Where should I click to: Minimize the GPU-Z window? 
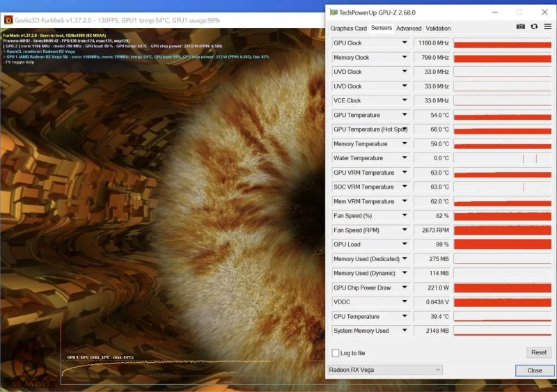tap(494, 13)
